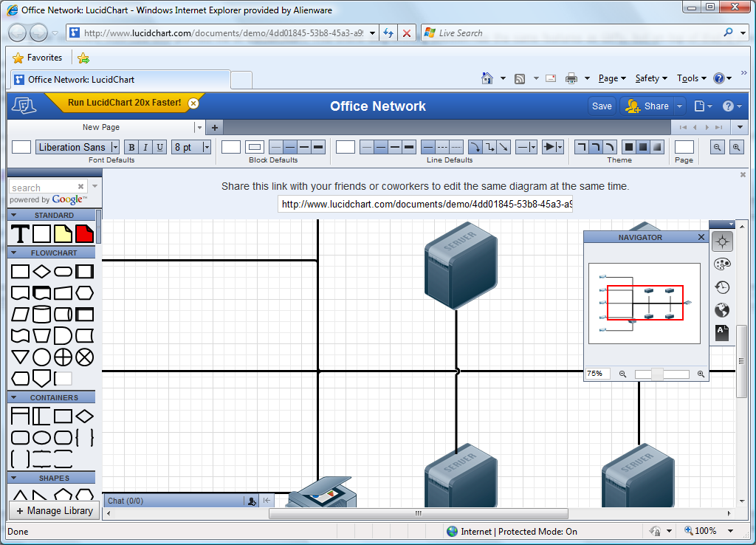The height and width of the screenshot is (545, 756).
Task: Pick the flowchart cylinder database shape
Action: click(x=41, y=315)
